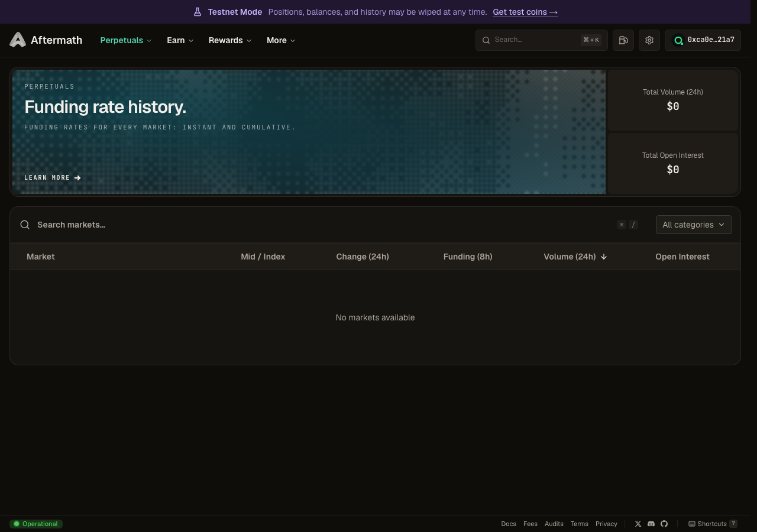Click the Total Open Interest card

click(x=673, y=163)
